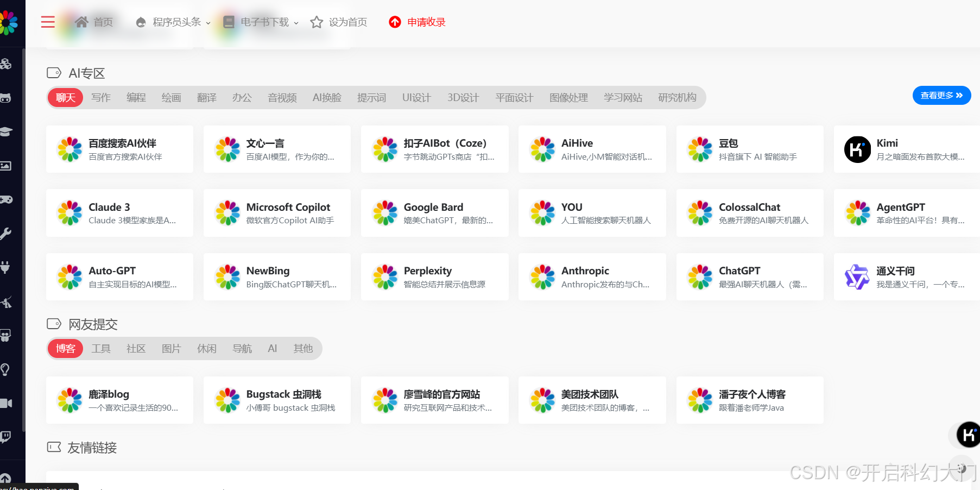The width and height of the screenshot is (980, 490).
Task: Click the black Kimi logo on the Kimi card
Action: (857, 149)
